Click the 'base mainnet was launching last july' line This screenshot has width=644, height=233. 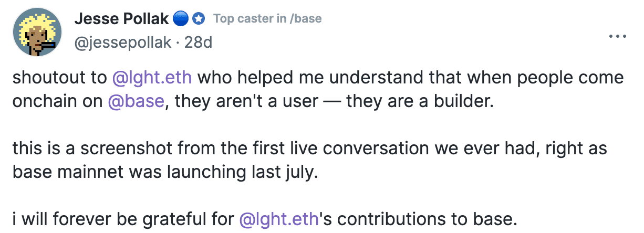(165, 172)
